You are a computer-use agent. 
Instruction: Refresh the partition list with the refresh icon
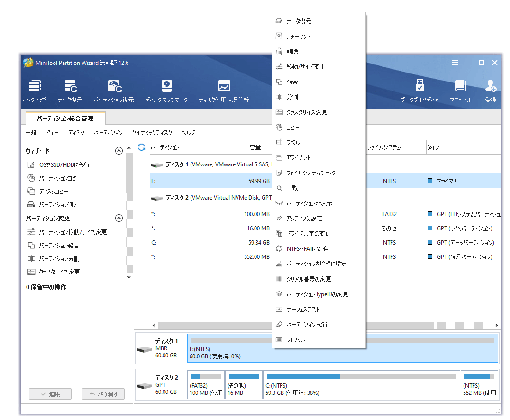click(141, 147)
